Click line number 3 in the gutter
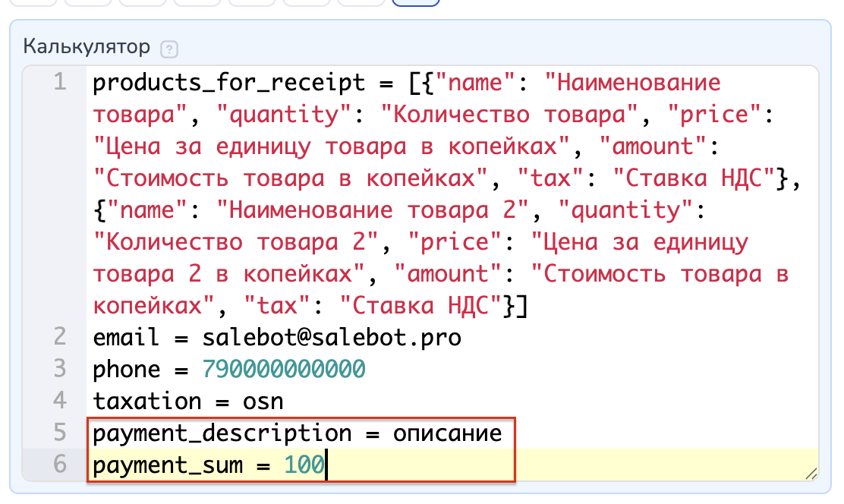This screenshot has width=844, height=504. [59, 369]
